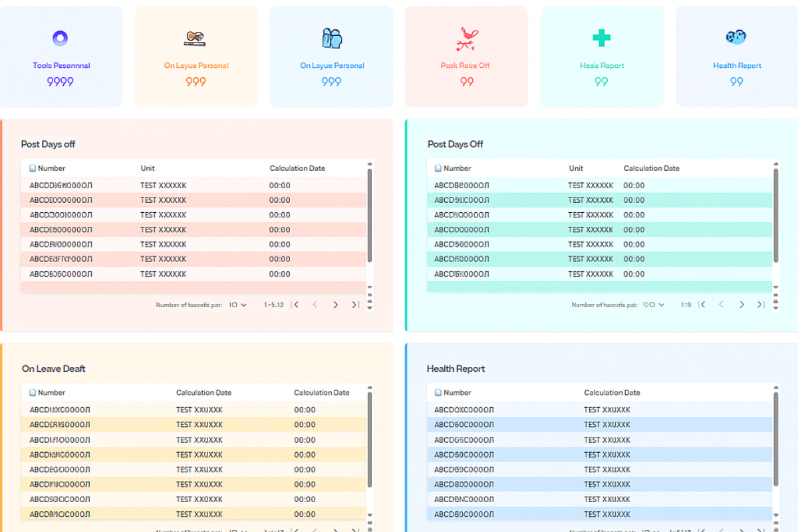The height and width of the screenshot is (532, 798).
Task: Click the Health Report plus icon
Action: (602, 38)
